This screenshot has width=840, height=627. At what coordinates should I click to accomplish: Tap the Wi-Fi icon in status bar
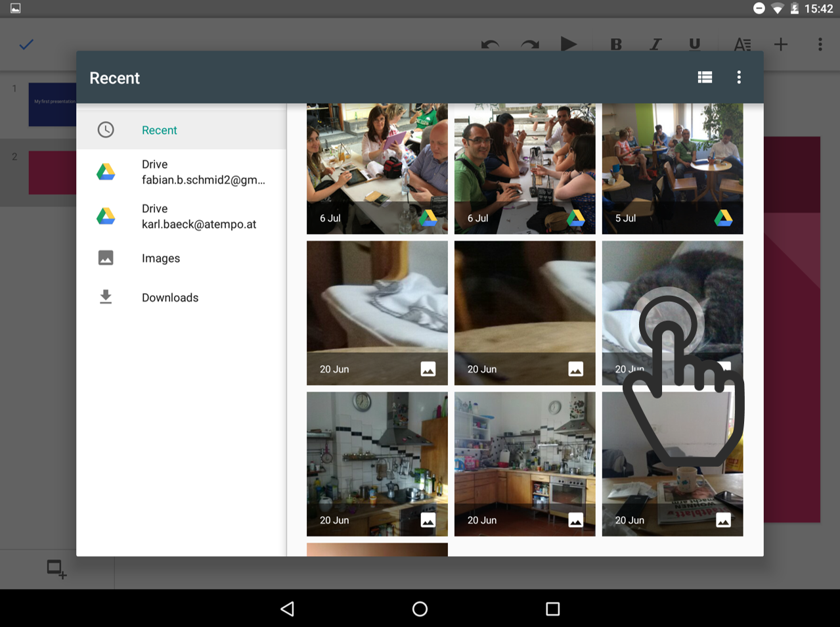click(778, 9)
